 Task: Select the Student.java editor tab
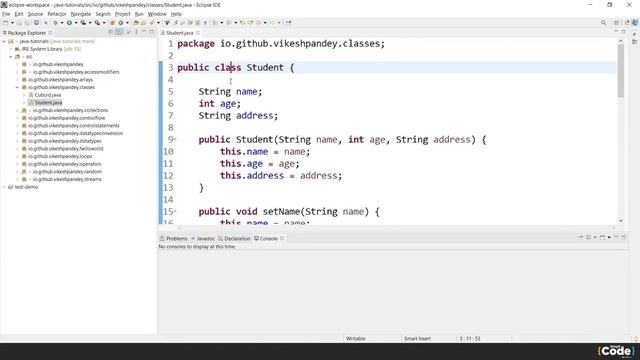180,33
